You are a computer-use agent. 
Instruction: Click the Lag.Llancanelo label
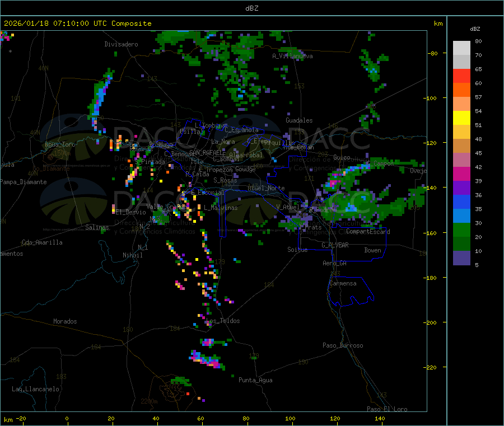[x=35, y=389]
